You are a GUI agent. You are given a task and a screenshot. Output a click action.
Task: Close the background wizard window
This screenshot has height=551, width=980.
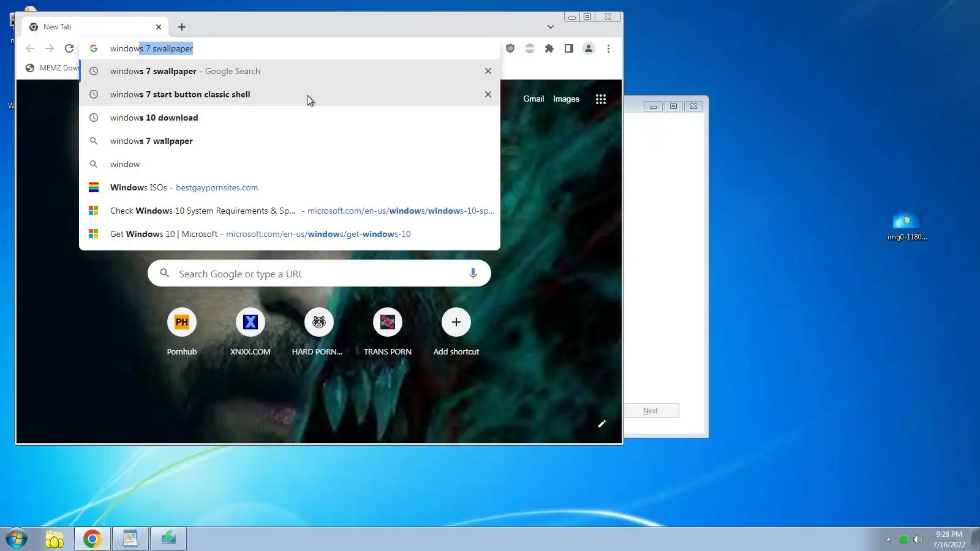(x=693, y=107)
